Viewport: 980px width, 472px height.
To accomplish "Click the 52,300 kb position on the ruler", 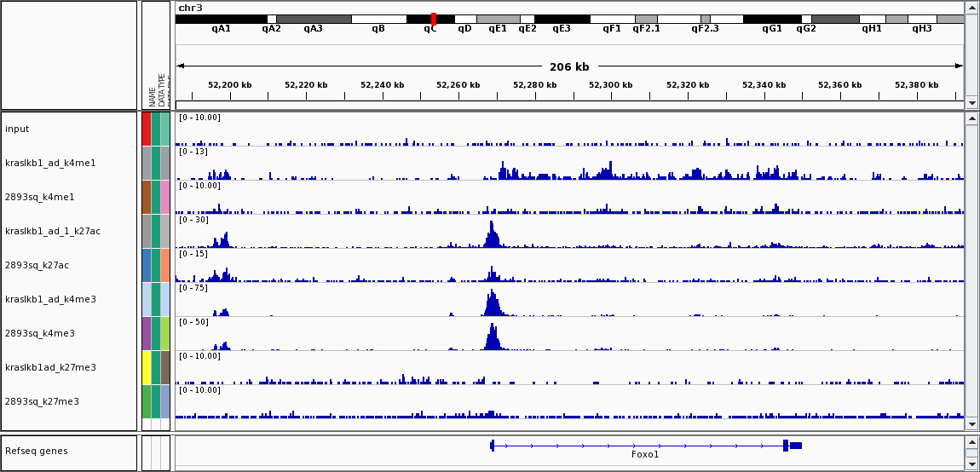I will [x=605, y=85].
